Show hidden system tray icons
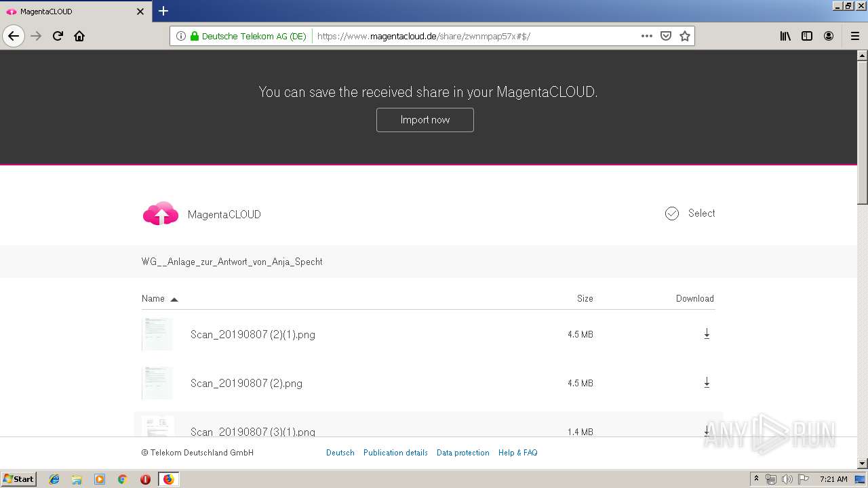The width and height of the screenshot is (868, 488). [x=757, y=479]
